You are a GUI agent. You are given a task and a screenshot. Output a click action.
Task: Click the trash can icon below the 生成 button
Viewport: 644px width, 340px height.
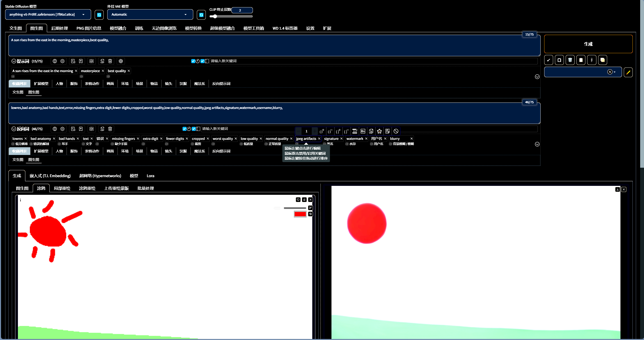pos(570,60)
